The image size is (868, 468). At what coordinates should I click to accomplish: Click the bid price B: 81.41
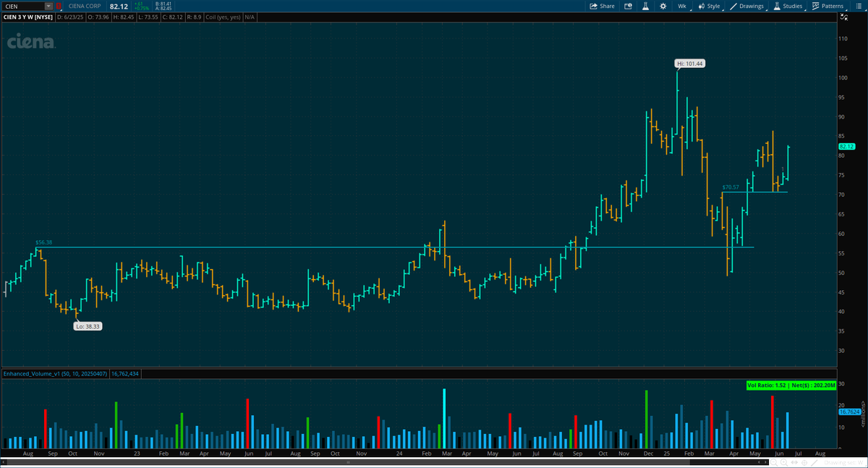[x=163, y=4]
